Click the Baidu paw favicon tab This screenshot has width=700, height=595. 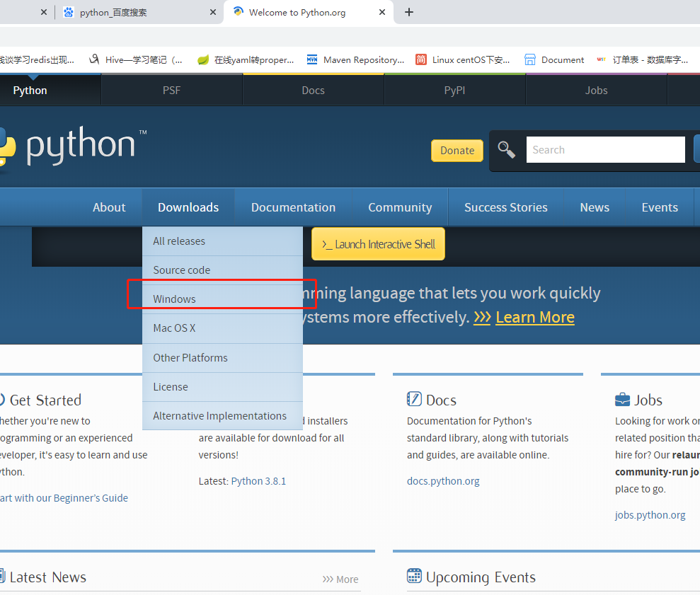69,12
